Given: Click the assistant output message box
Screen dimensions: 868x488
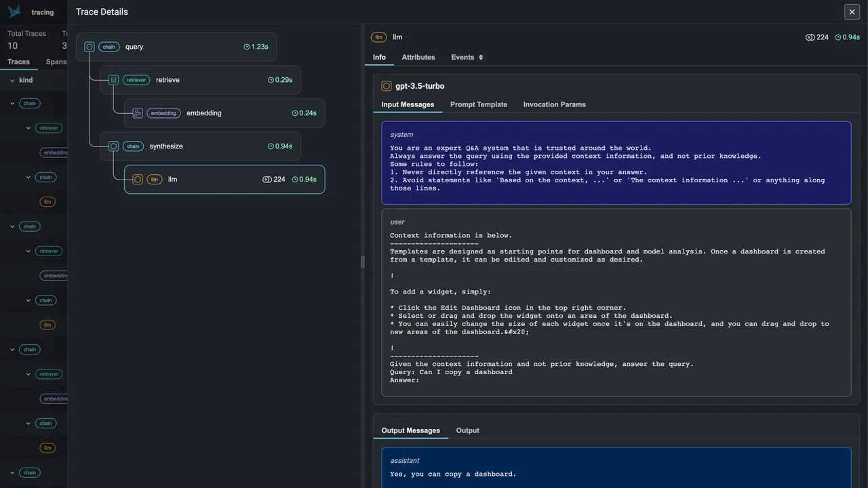Looking at the screenshot, I should click(x=616, y=468).
